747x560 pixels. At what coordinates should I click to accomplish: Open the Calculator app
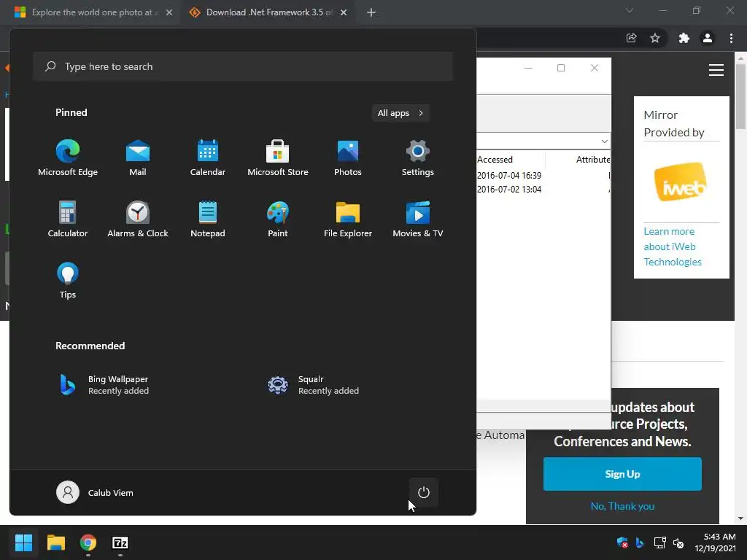[68, 219]
